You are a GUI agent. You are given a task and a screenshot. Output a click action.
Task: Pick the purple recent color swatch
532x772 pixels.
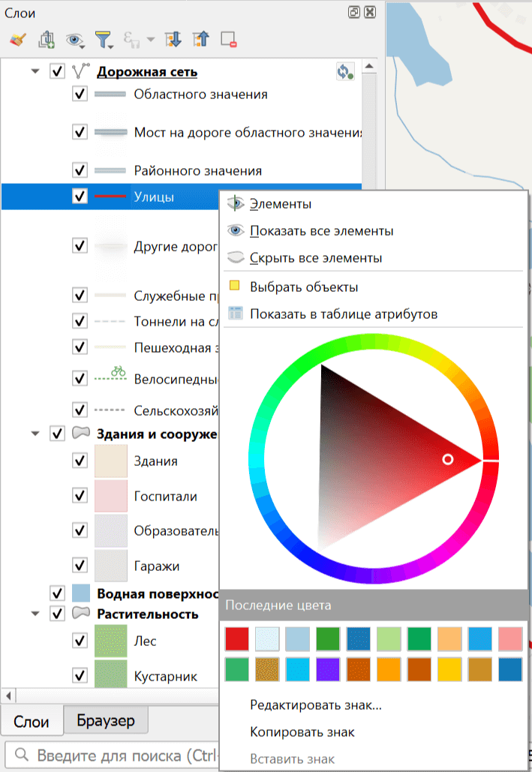(x=328, y=669)
